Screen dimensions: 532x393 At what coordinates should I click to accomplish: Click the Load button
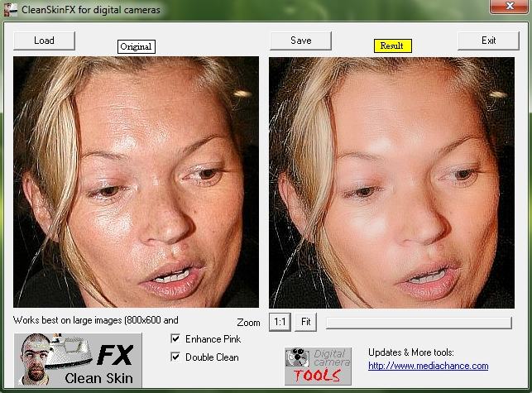pos(44,41)
